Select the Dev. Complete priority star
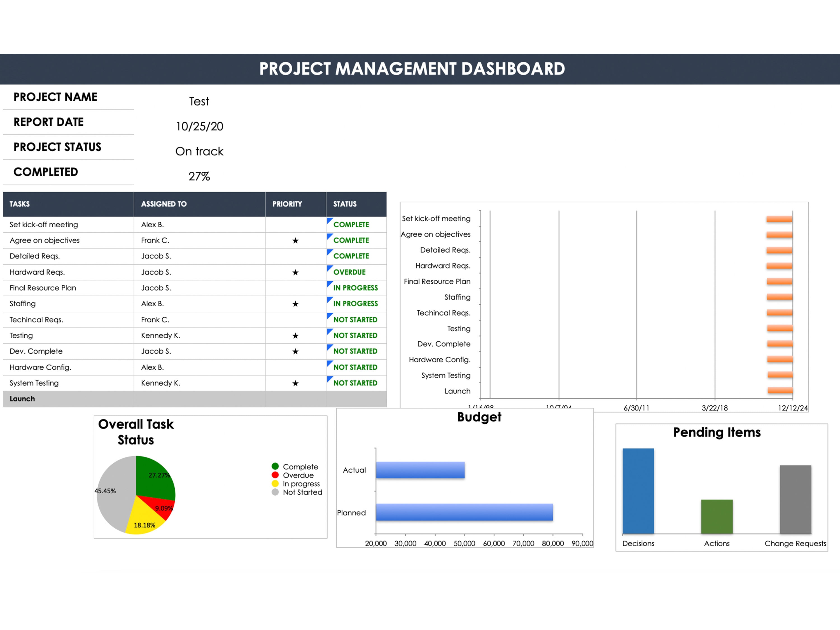Image resolution: width=840 pixels, height=630 pixels. click(295, 352)
